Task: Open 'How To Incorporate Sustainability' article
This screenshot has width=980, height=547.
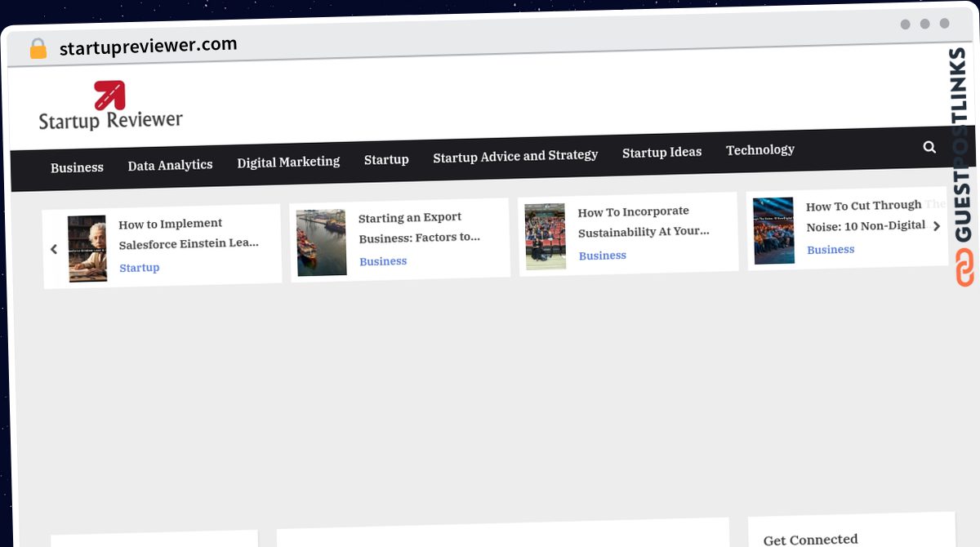Action: (x=644, y=221)
